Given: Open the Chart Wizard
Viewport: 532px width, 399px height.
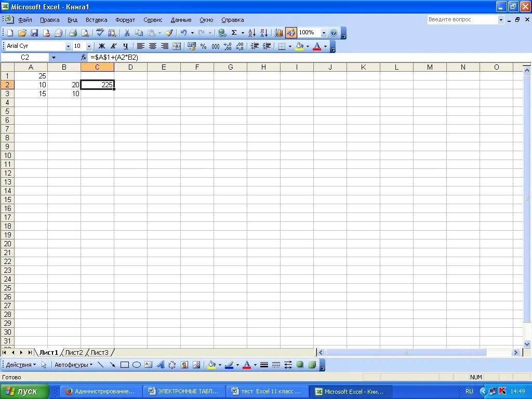Looking at the screenshot, I should pyautogui.click(x=279, y=32).
